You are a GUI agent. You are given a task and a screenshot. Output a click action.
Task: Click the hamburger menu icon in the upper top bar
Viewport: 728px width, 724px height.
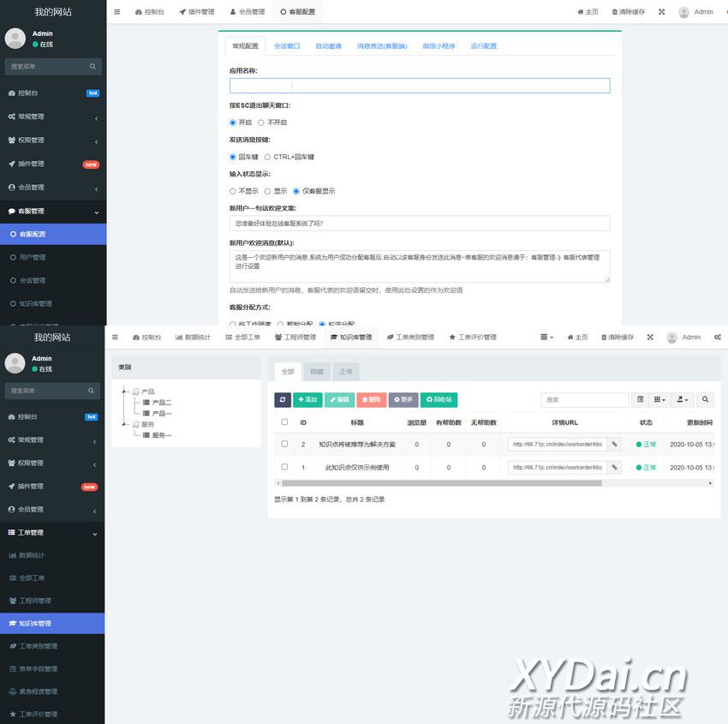click(117, 12)
